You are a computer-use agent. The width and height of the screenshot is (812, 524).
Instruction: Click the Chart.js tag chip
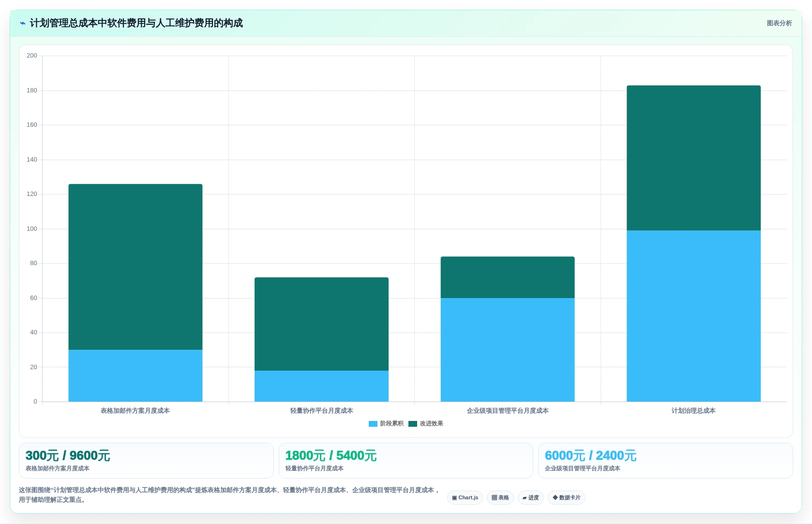(x=465, y=497)
